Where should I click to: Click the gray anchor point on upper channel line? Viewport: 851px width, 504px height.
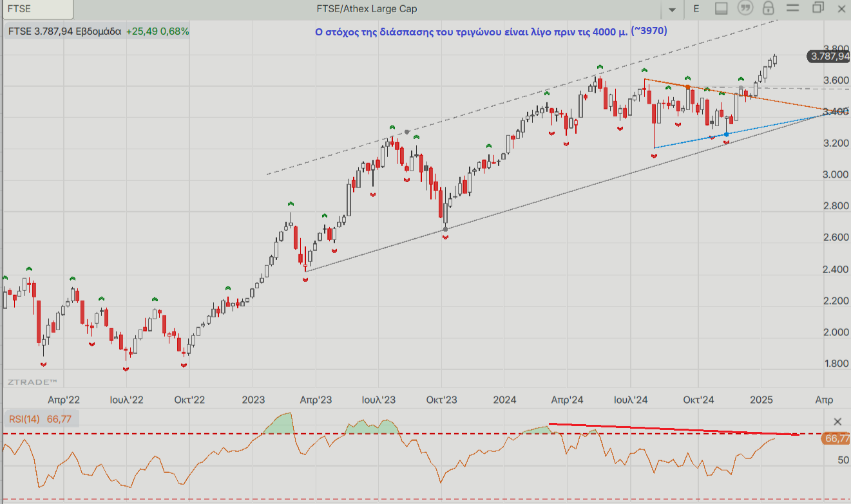[406, 132]
